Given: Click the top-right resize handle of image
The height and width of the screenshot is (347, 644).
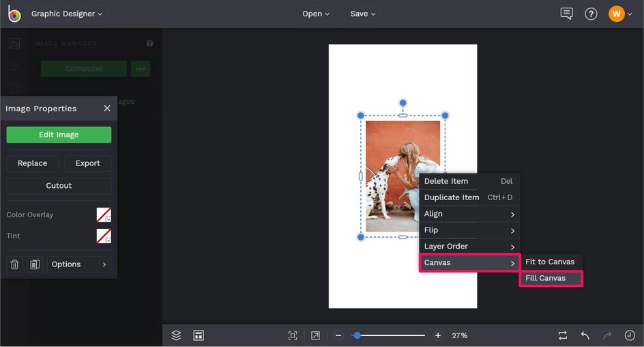Looking at the screenshot, I should (x=445, y=115).
